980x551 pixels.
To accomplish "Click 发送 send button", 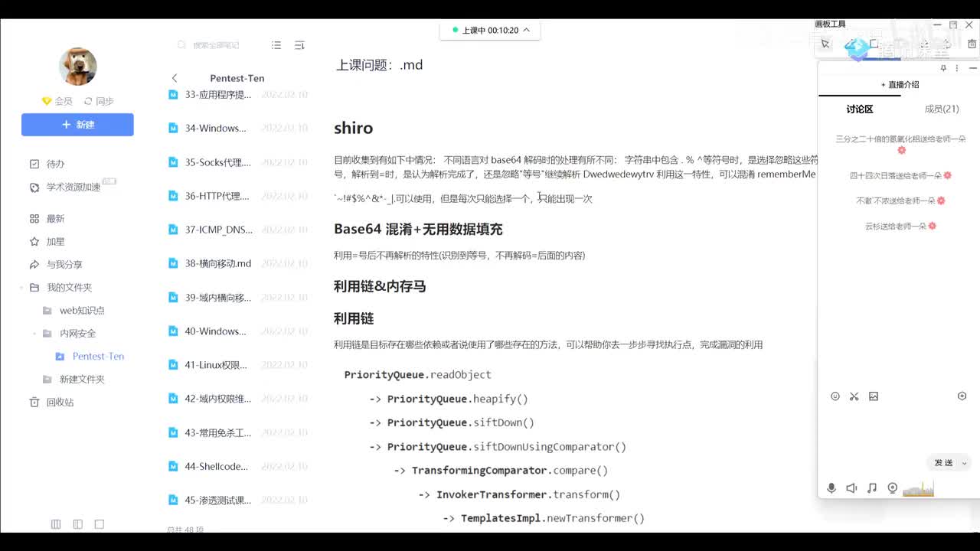I will [943, 463].
